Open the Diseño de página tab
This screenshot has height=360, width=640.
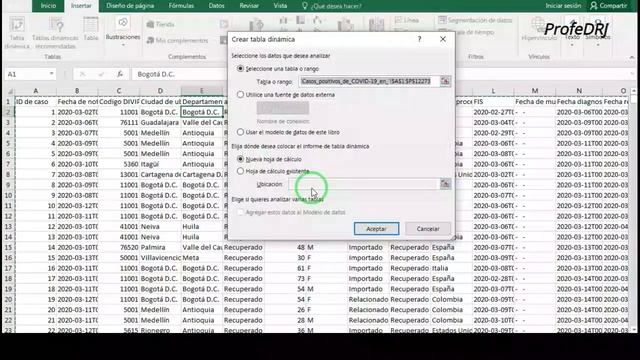point(130,6)
